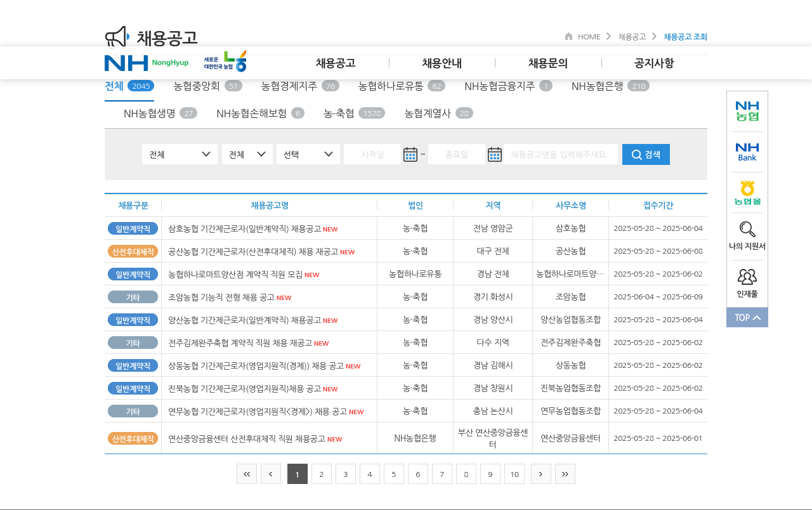The width and height of the screenshot is (812, 510).
Task: Open NH농협 sidebar shortcut
Action: [x=747, y=111]
